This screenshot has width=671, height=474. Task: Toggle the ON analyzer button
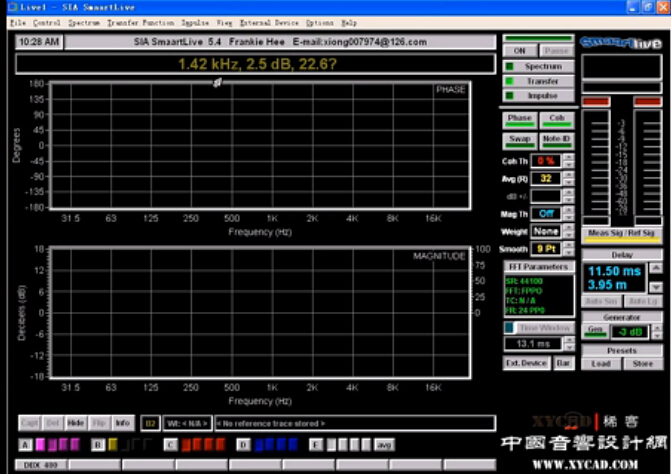pos(520,50)
